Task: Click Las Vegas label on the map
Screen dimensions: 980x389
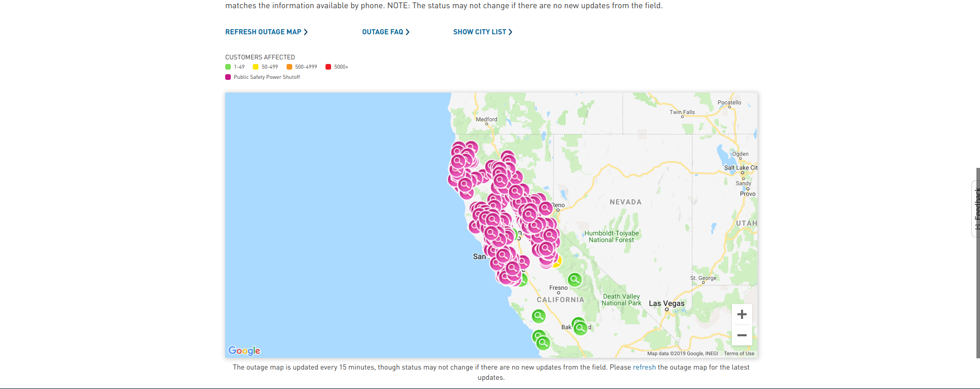Action: 666,303
